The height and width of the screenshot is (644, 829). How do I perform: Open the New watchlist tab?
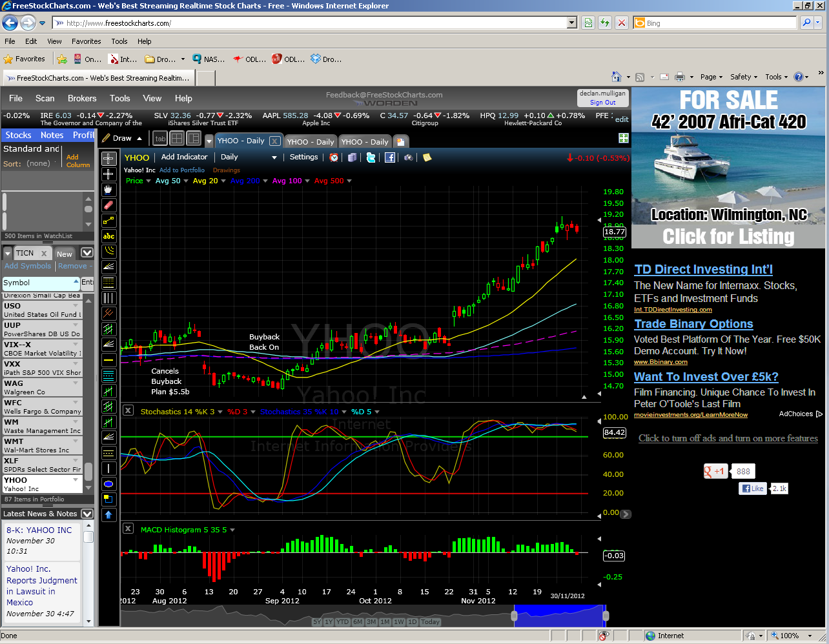point(65,254)
